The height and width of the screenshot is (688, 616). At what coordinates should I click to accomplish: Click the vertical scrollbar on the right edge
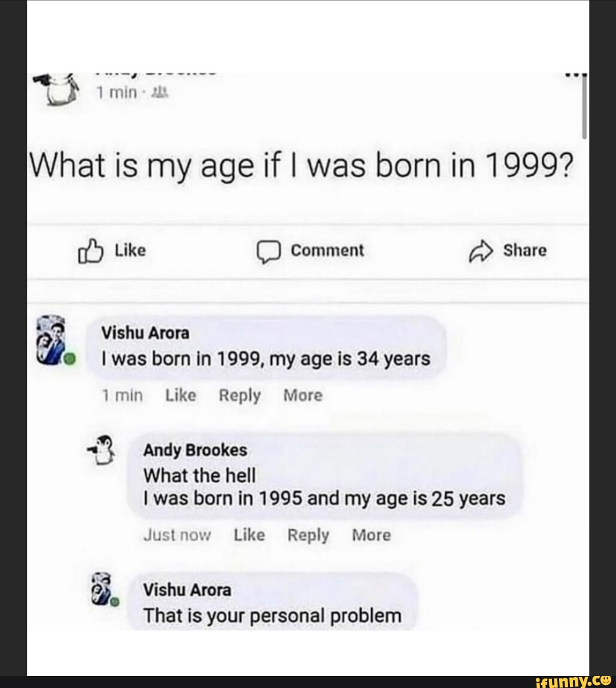(x=585, y=108)
